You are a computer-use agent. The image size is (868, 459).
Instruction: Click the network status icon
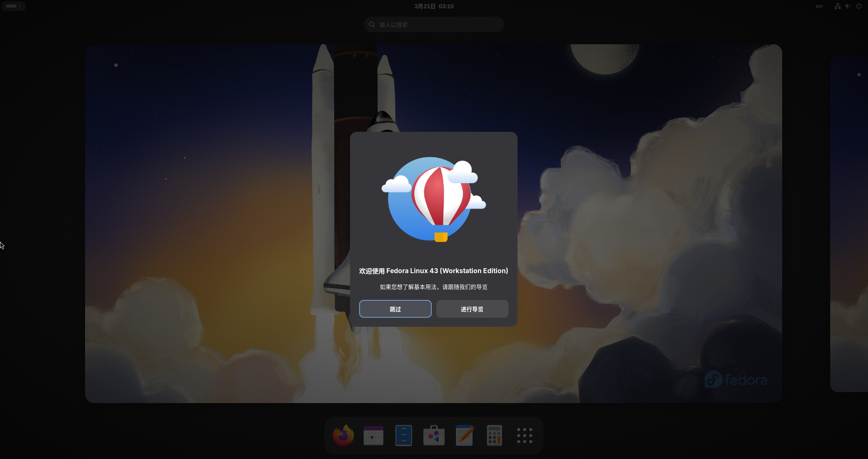point(837,6)
